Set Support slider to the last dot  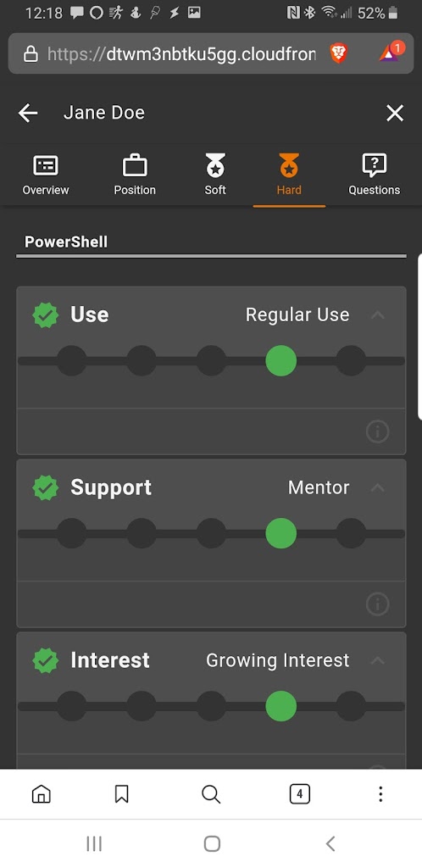[351, 534]
